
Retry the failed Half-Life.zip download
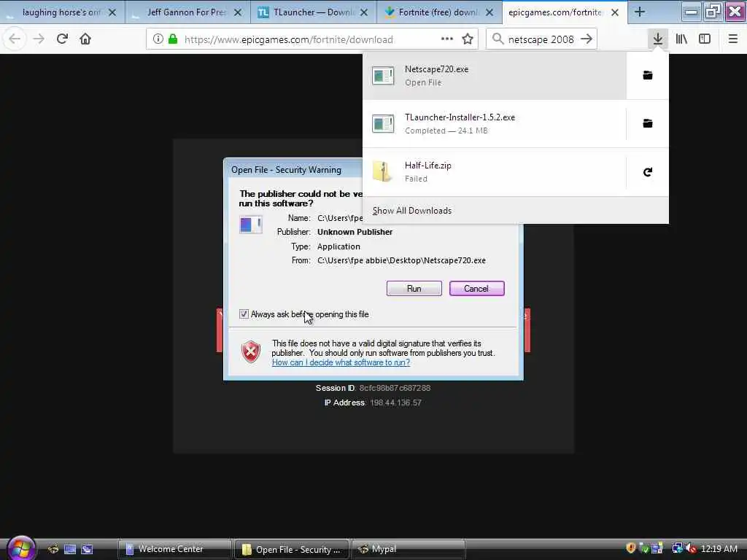tap(648, 172)
